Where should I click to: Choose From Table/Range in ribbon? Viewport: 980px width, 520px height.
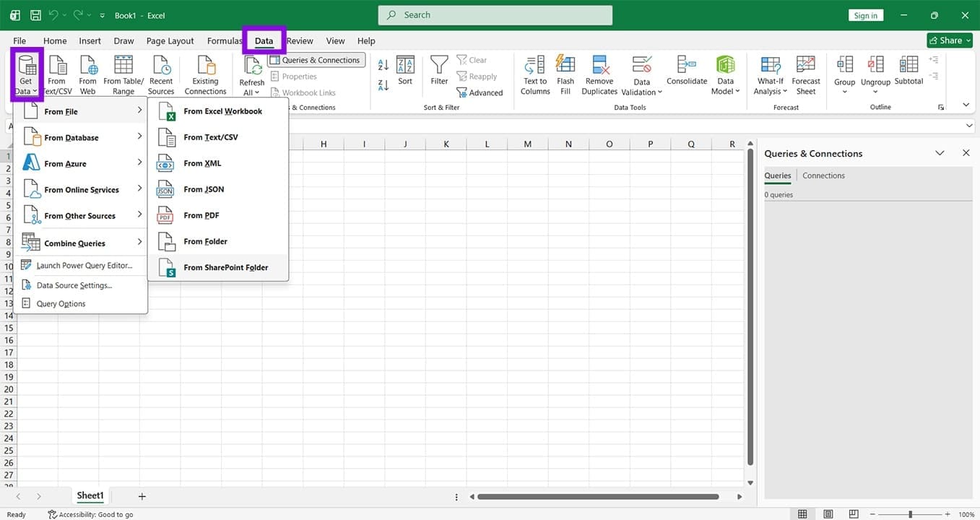pos(123,75)
